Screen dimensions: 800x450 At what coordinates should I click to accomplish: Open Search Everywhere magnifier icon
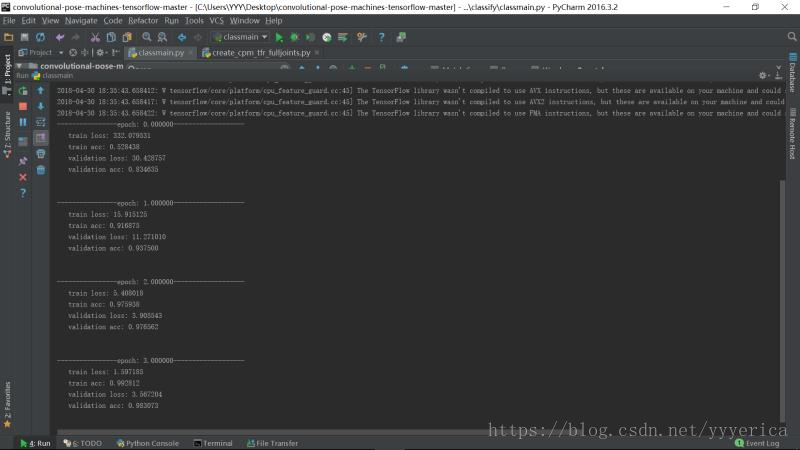click(x=791, y=37)
